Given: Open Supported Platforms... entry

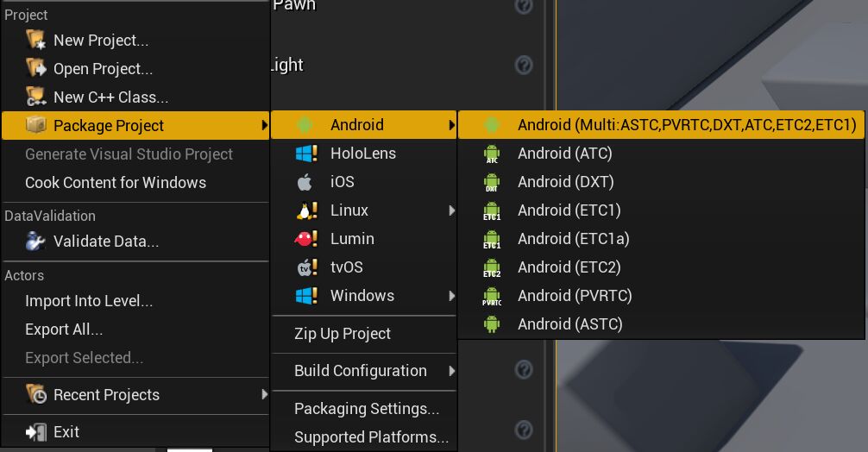Looking at the screenshot, I should tap(371, 437).
